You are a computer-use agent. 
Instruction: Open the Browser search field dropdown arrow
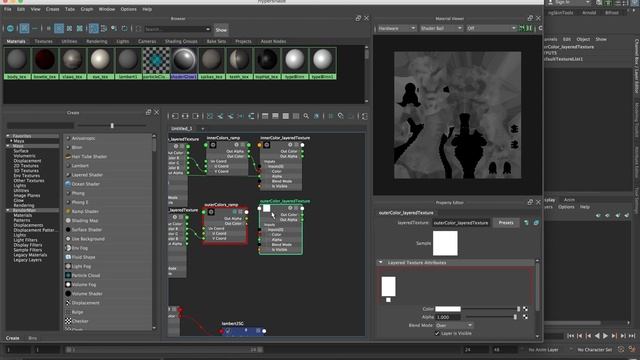click(208, 29)
